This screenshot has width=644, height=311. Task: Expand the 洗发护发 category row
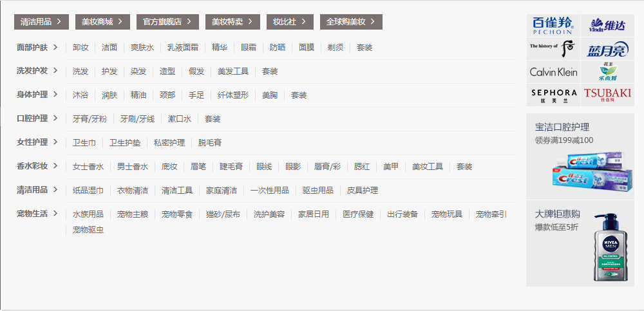click(x=37, y=71)
